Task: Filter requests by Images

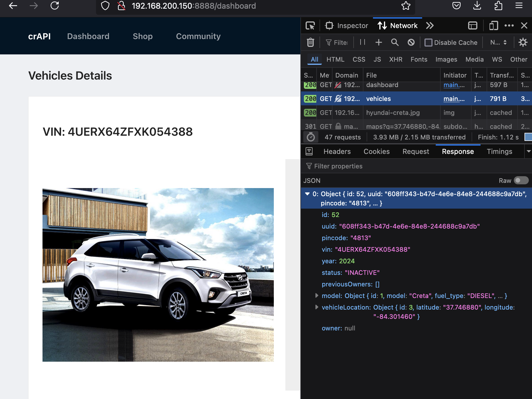Action: 446,60
